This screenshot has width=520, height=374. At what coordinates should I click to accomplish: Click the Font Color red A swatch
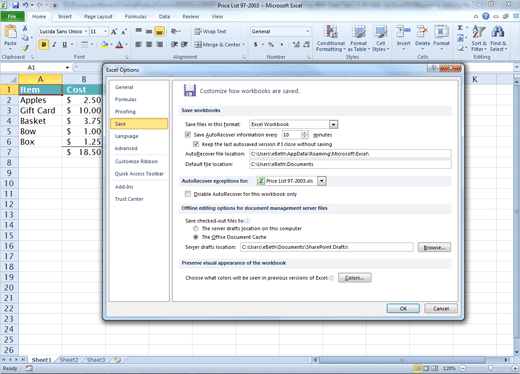pyautogui.click(x=119, y=44)
